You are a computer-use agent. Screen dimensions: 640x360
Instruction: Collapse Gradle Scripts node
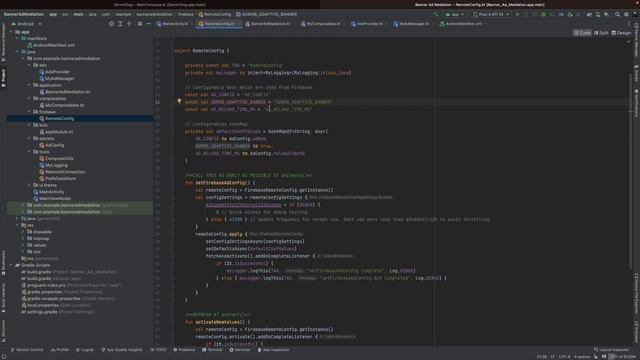point(11,265)
